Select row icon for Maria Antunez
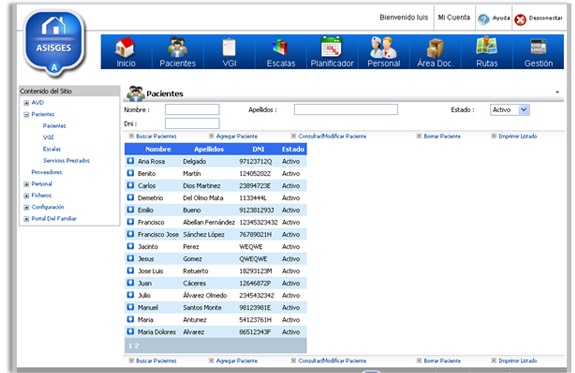The height and width of the screenshot is (373, 575). click(131, 319)
